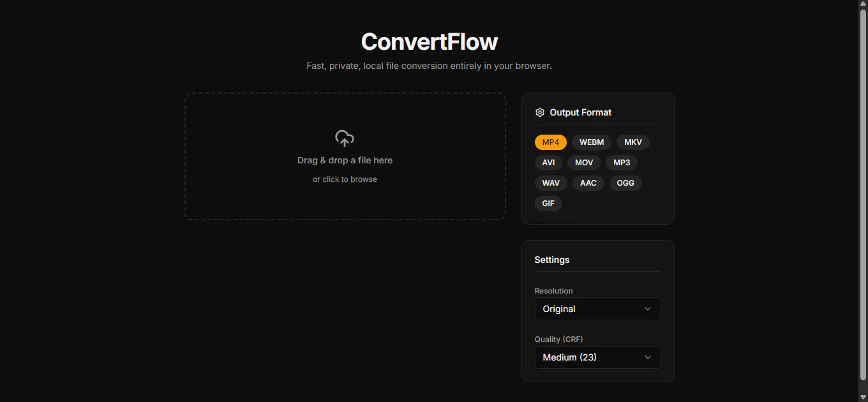
Task: Click the ConvertFlow title
Action: 430,41
